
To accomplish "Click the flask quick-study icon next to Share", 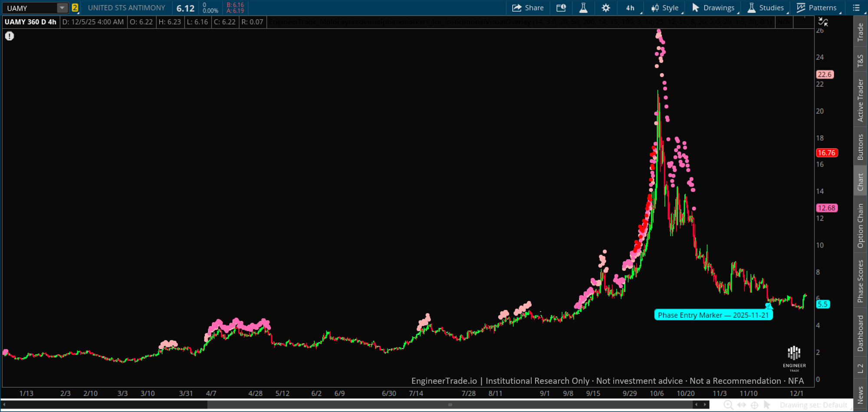I will [583, 7].
